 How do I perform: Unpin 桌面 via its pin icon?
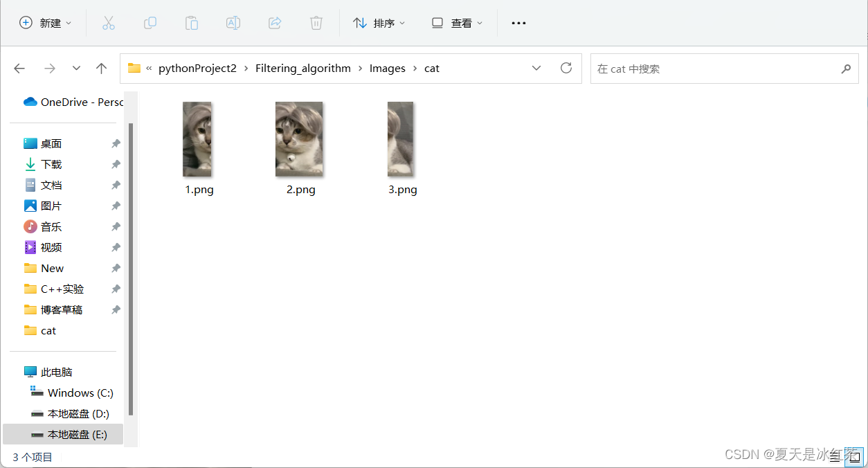[116, 143]
